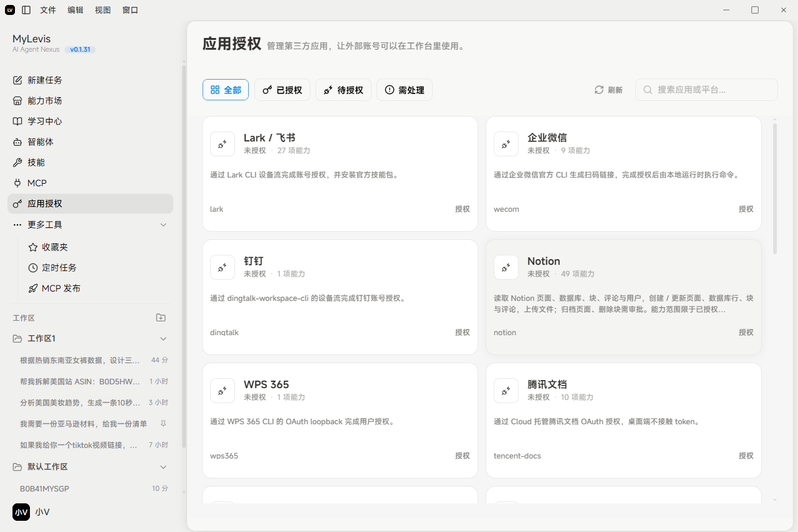Click the Lark / 飞书 plug icon
798x532 pixels.
tap(223, 144)
